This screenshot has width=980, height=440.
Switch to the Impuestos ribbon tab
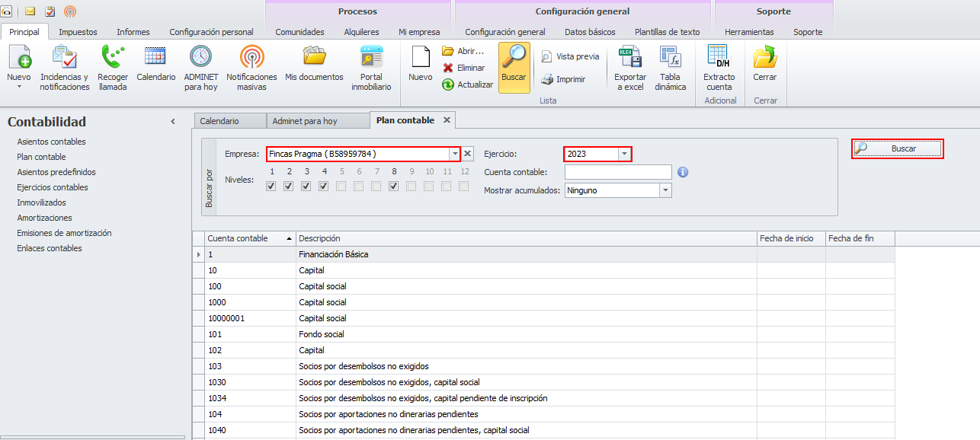tap(78, 32)
